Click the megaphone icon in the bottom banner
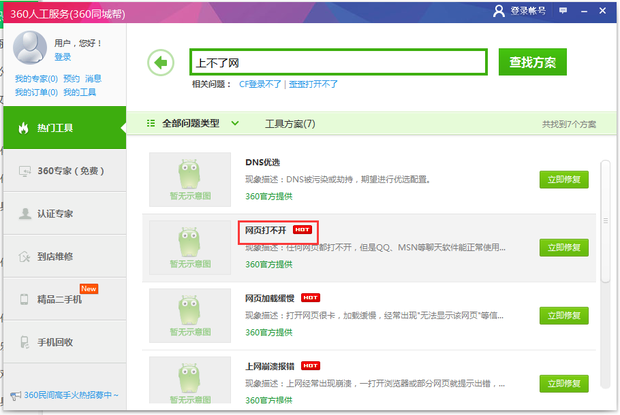 click(x=15, y=395)
